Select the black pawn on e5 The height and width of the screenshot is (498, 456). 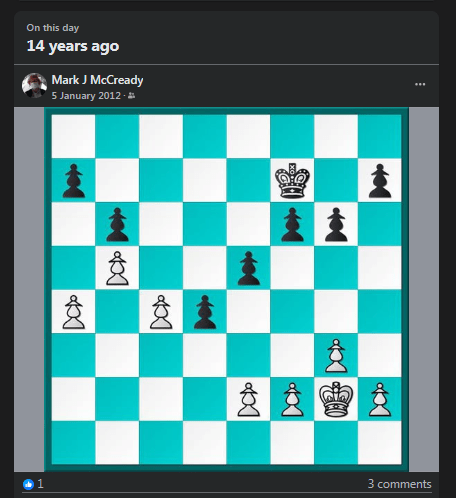[249, 268]
